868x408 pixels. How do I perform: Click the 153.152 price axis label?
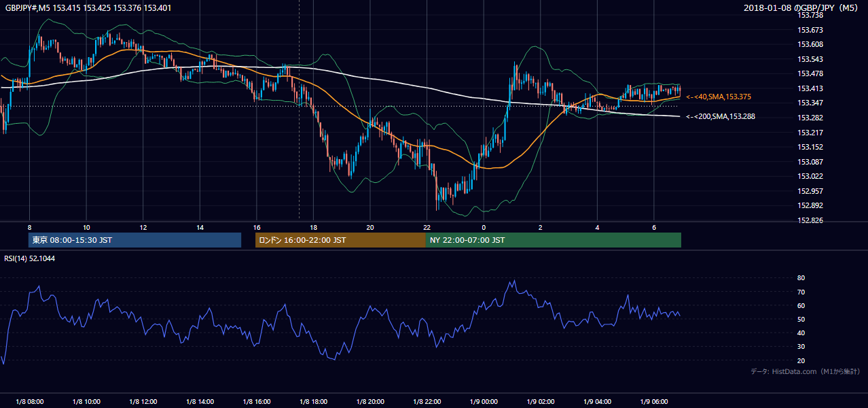pyautogui.click(x=811, y=147)
